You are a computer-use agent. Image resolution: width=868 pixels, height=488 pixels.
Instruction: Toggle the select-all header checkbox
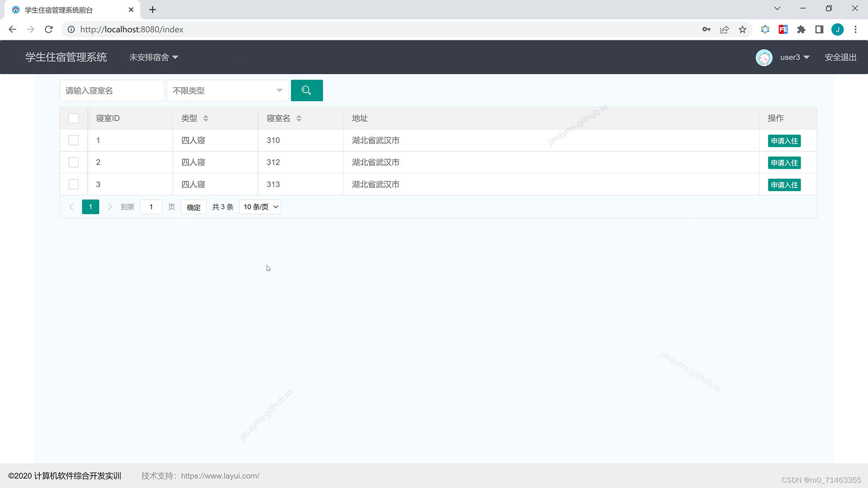tap(73, 118)
